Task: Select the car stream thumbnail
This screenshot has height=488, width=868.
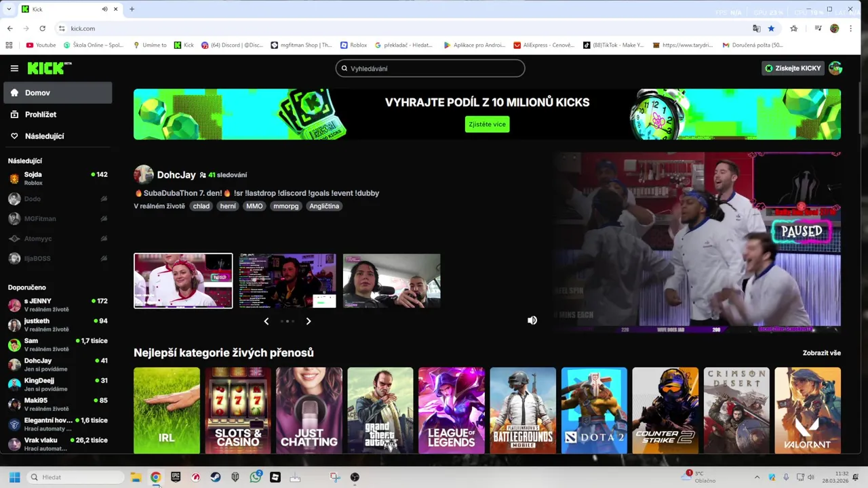Action: (x=392, y=281)
